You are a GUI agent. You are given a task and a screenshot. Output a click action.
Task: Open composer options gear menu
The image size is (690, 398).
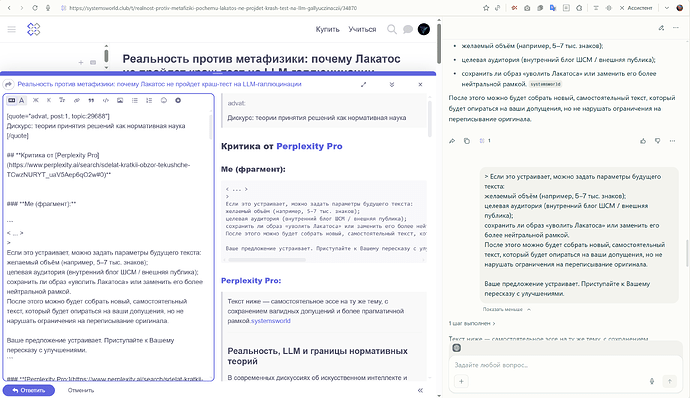tap(178, 100)
